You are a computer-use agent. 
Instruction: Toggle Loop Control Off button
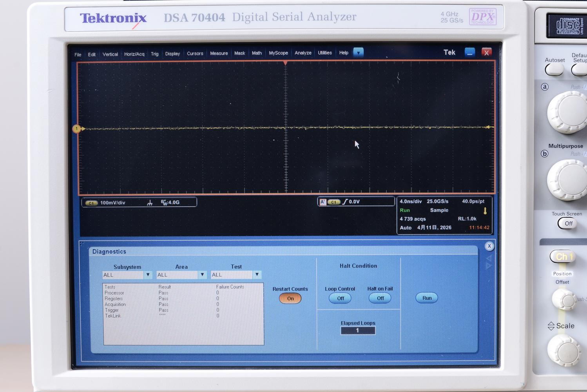click(x=340, y=298)
